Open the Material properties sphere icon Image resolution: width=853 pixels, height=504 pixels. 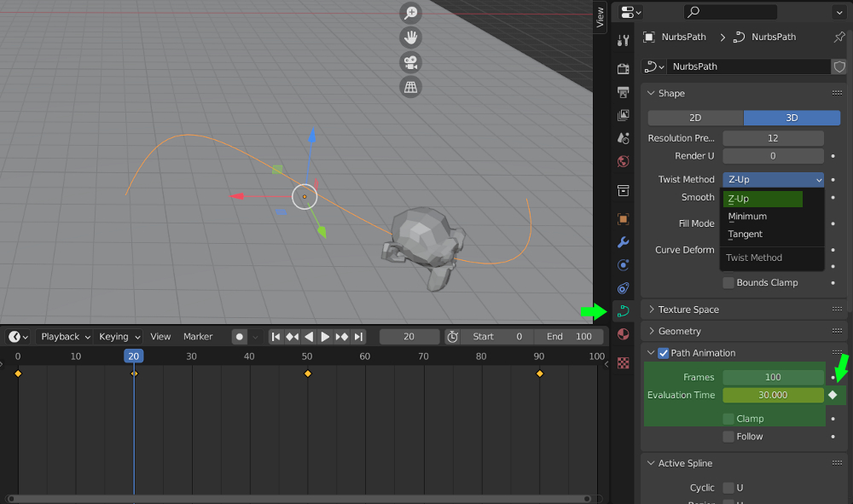tap(624, 334)
